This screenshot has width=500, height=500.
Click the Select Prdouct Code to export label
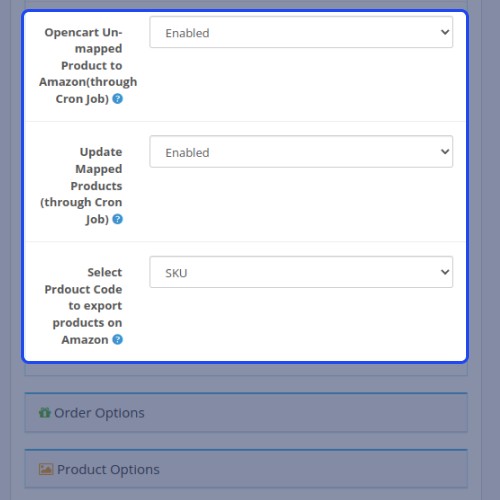click(x=83, y=306)
